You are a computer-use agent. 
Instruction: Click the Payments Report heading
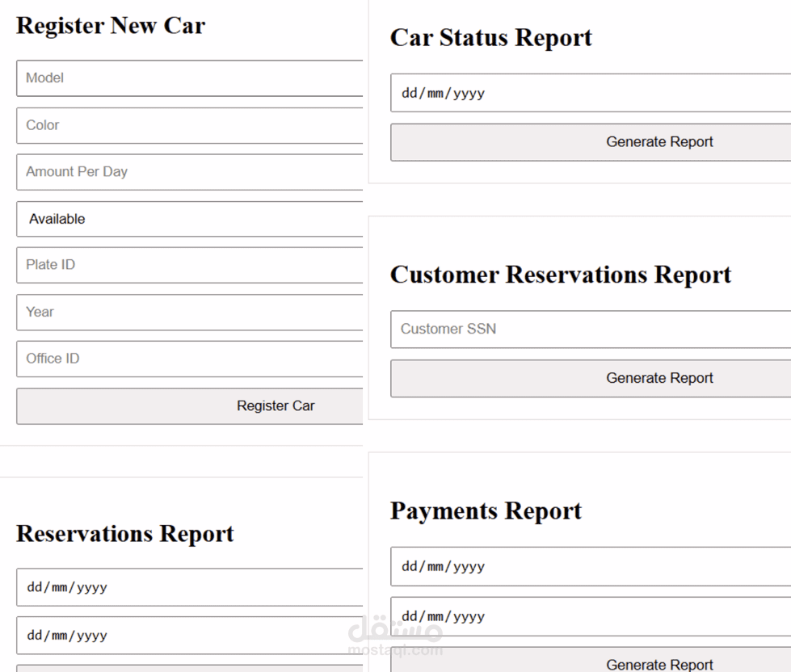486,510
